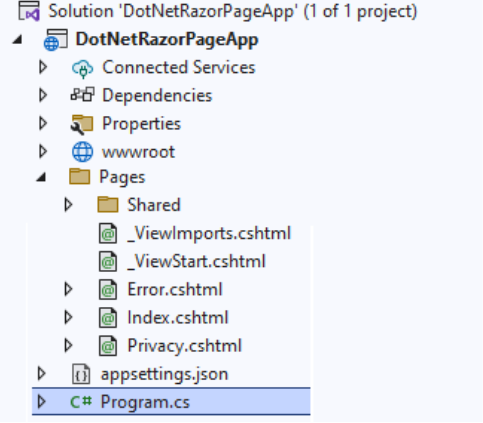Select the appsettings.json file
The height and width of the screenshot is (423, 483).
click(164, 374)
